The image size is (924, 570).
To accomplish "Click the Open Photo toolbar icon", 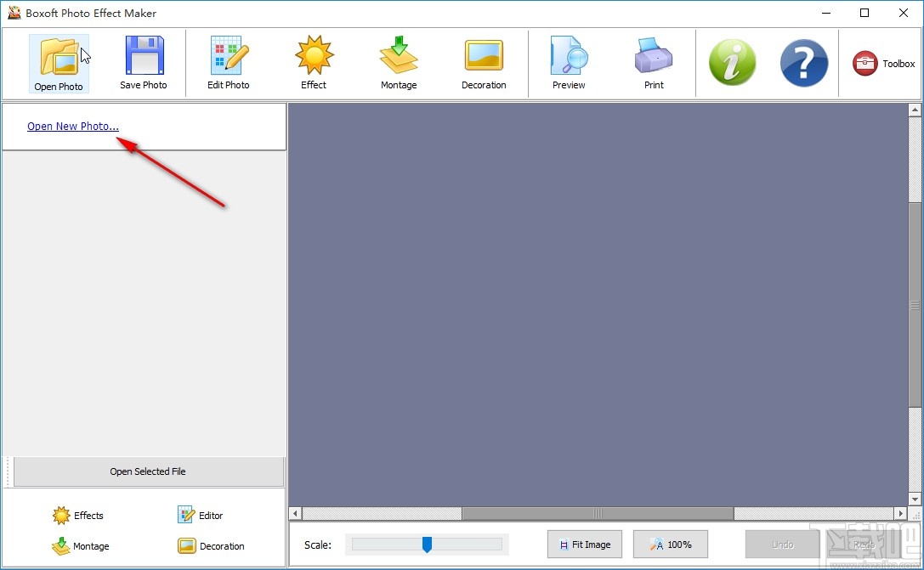I will [59, 64].
